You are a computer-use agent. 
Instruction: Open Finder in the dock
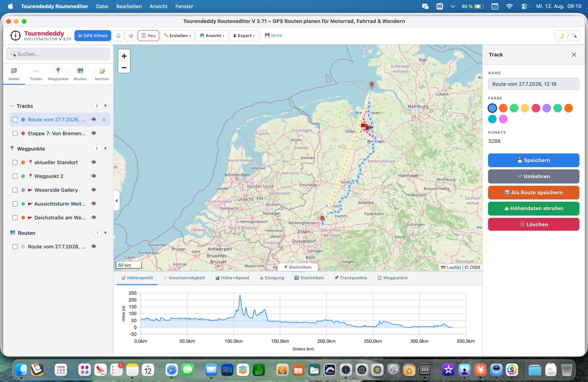pyautogui.click(x=22, y=370)
